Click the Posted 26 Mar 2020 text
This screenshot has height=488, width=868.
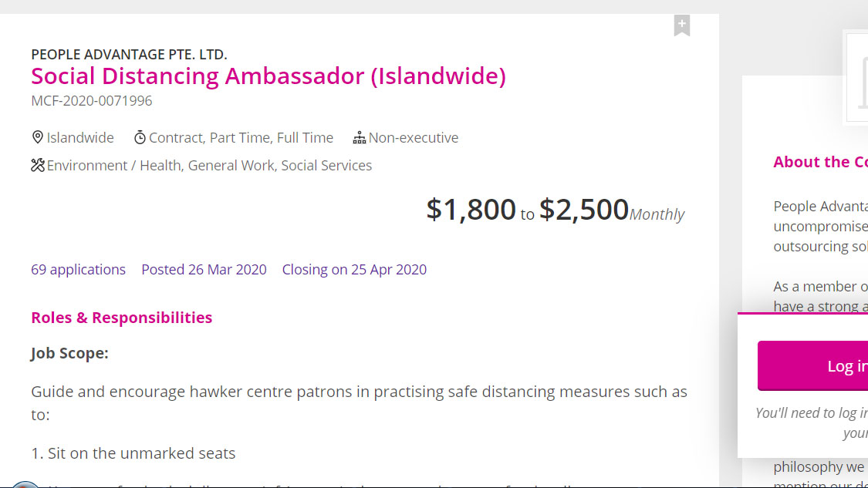click(204, 269)
